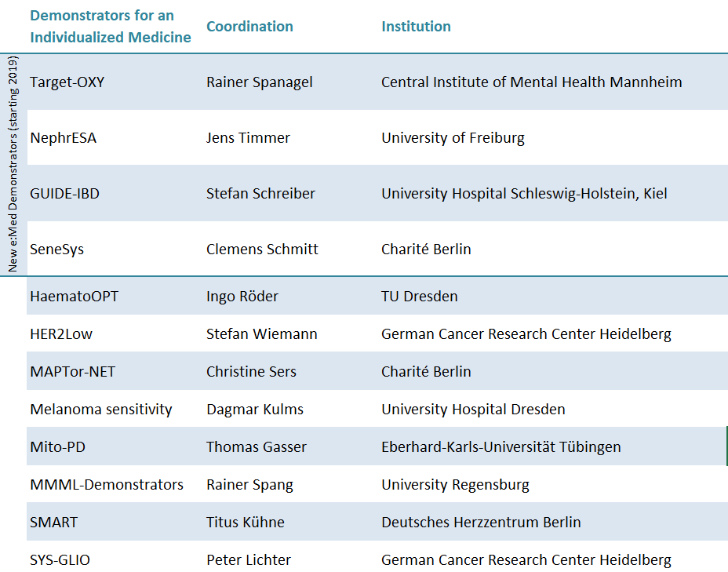
Task: Select Christine Sers coordinator cell
Action: tap(251, 371)
